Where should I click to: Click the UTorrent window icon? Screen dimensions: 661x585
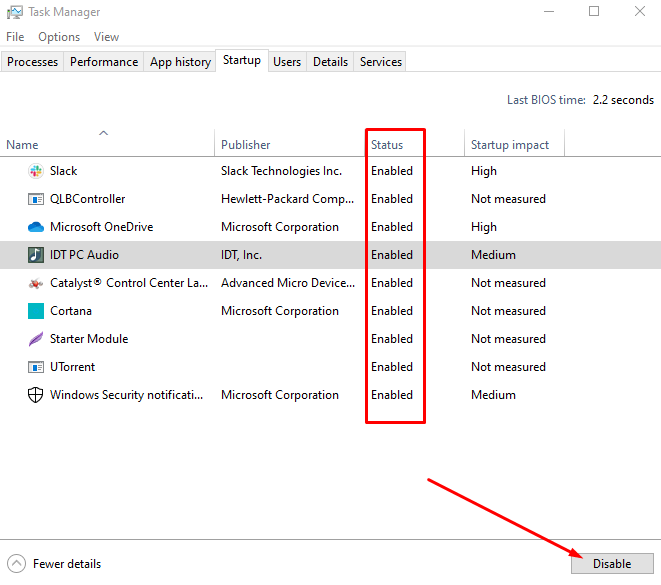(36, 367)
